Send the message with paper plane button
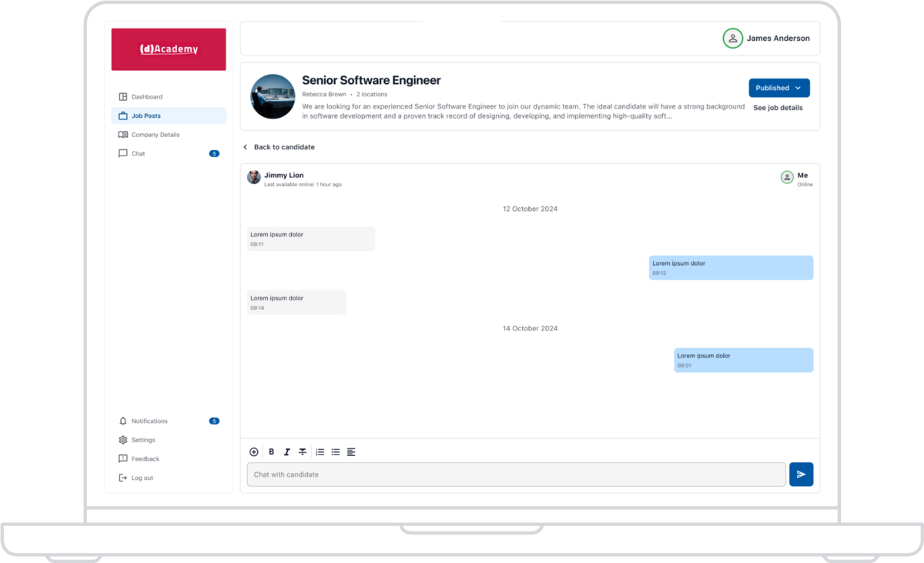The width and height of the screenshot is (924, 563). point(801,474)
